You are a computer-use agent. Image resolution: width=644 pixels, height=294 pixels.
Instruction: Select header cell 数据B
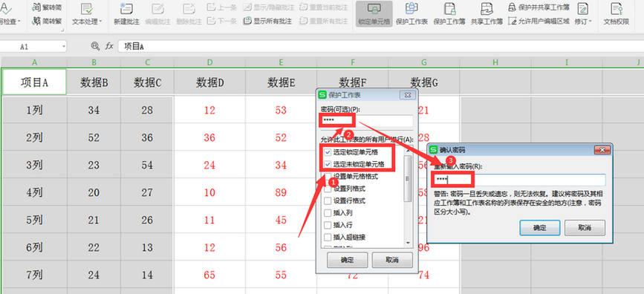[94, 82]
